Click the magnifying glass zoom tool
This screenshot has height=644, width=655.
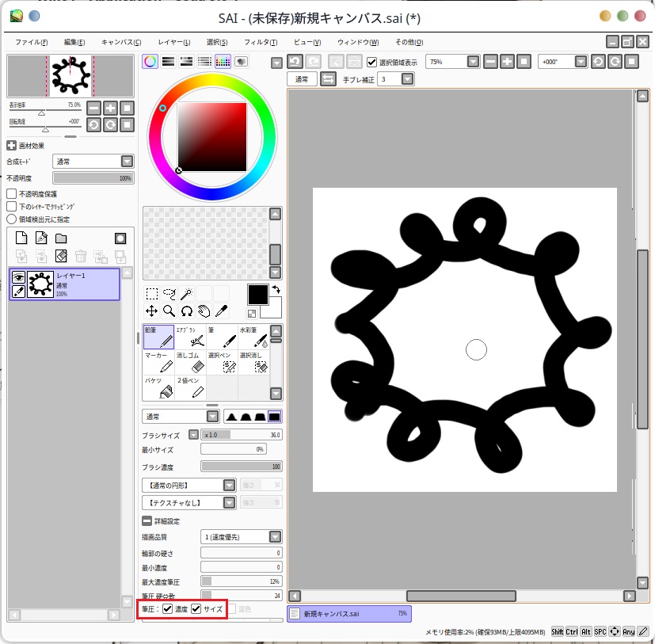tap(169, 311)
